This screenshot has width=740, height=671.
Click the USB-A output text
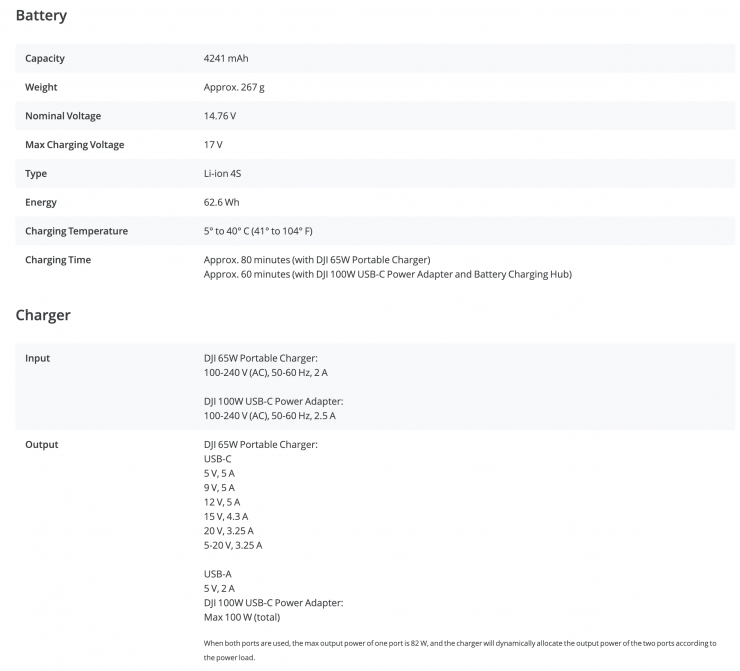tap(218, 574)
